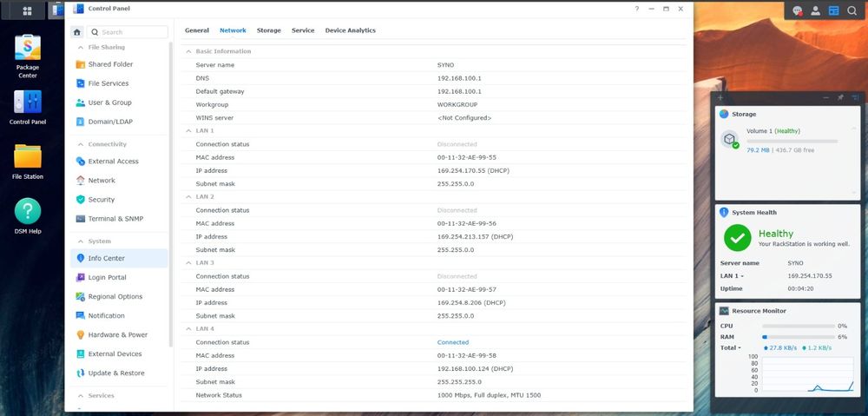Collapse the System sidebar group
The height and width of the screenshot is (416, 868).
pos(80,241)
